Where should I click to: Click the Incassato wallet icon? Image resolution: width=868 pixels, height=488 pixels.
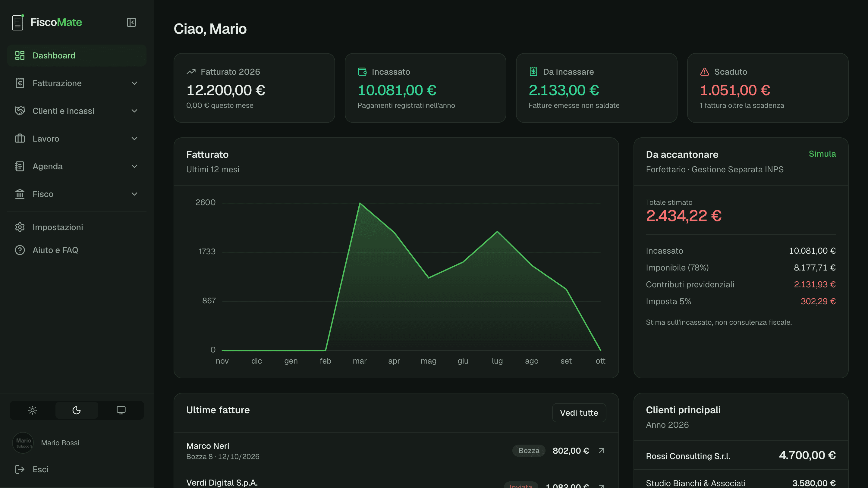[362, 72]
